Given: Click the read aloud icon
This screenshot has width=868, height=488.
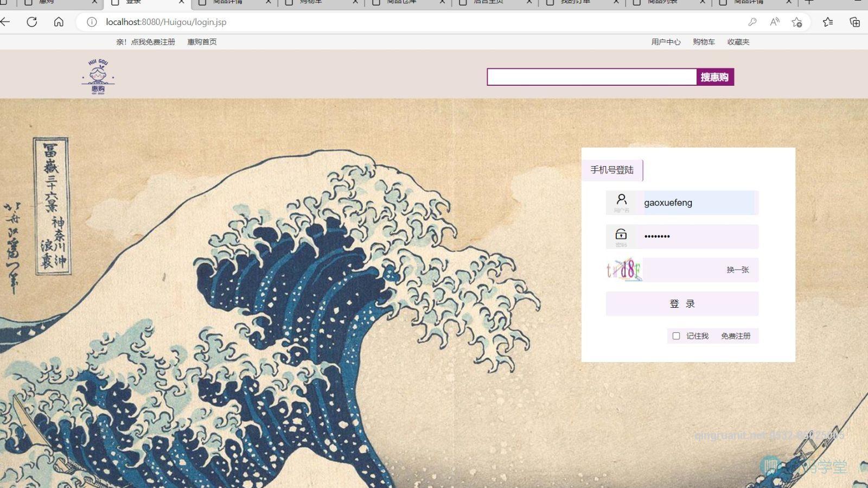Looking at the screenshot, I should click(x=774, y=22).
